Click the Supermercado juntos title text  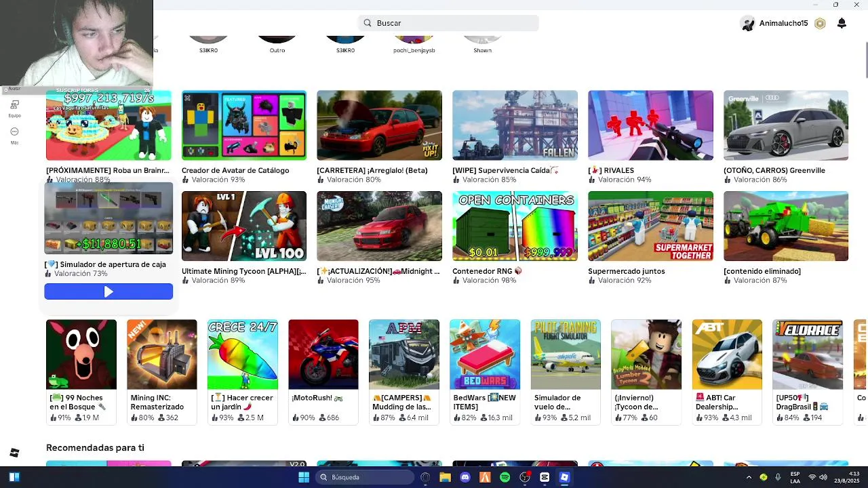pyautogui.click(x=627, y=271)
